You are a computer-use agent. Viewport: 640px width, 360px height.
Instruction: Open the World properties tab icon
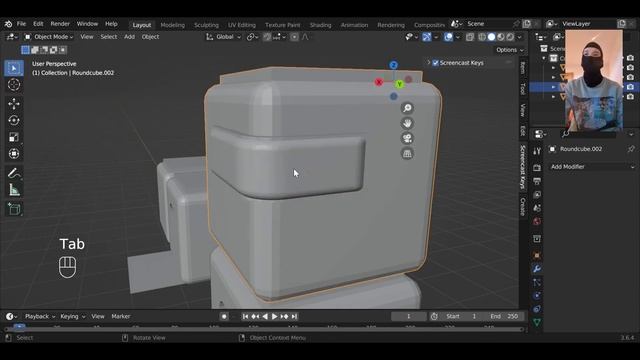[x=537, y=222]
